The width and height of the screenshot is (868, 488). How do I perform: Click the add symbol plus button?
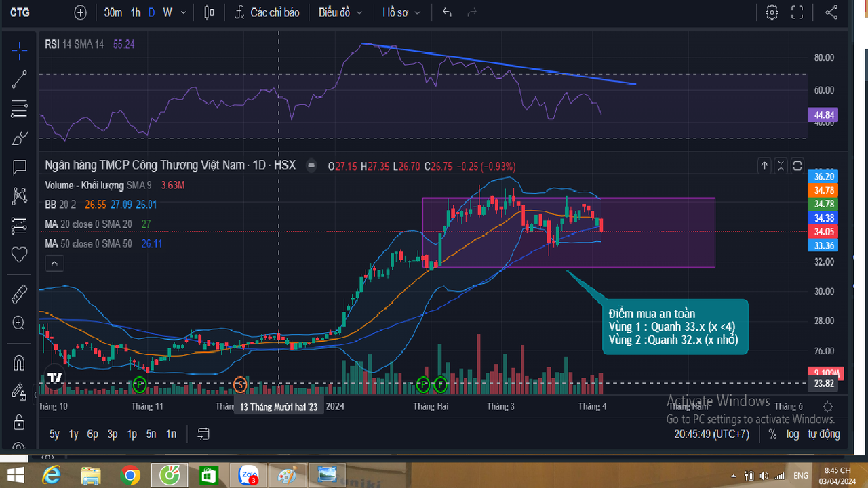pos(81,12)
